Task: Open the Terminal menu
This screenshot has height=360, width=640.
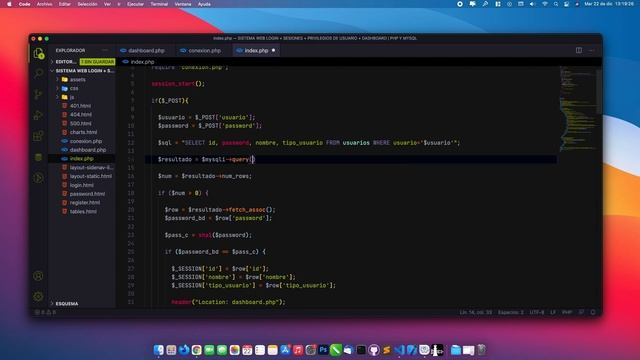Action: [159, 4]
